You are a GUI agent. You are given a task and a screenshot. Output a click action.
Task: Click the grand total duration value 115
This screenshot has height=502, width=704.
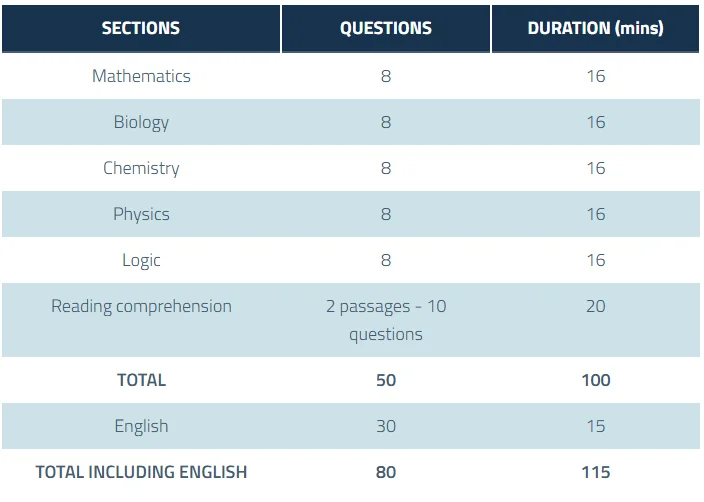(595, 472)
